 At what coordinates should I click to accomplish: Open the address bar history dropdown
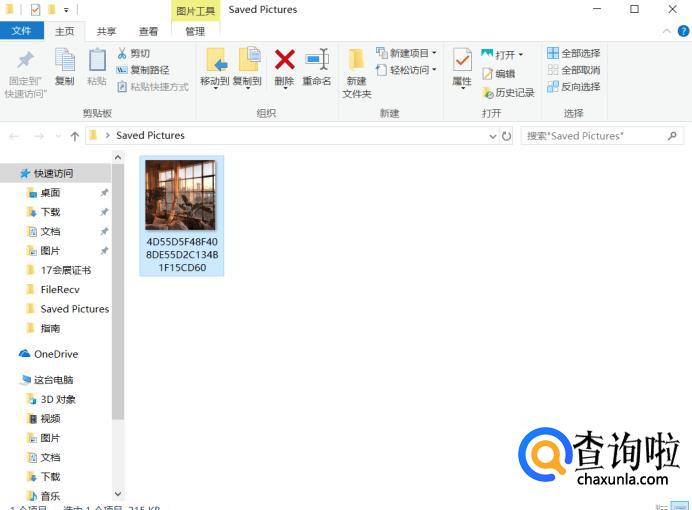(493, 136)
